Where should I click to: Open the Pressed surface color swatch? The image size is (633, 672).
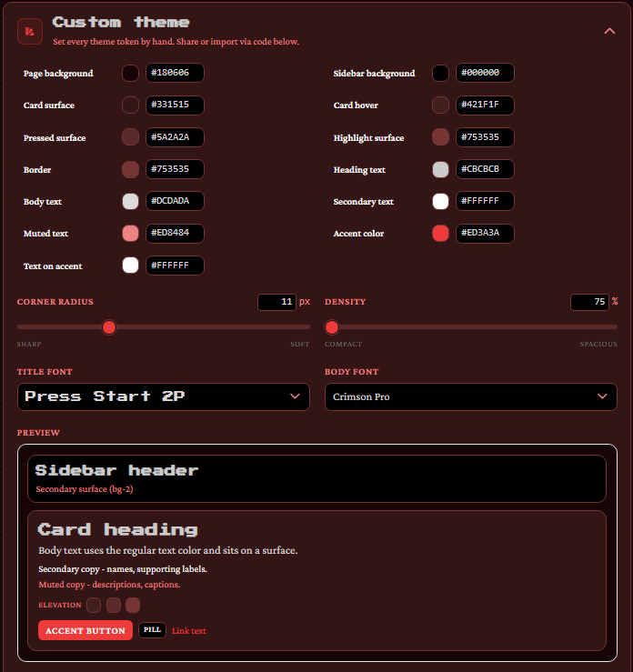coord(130,137)
